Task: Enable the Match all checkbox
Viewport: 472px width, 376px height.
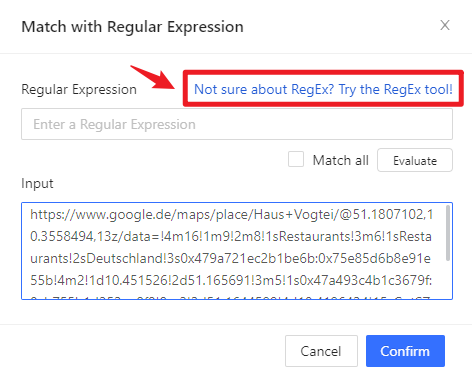Action: pyautogui.click(x=296, y=159)
